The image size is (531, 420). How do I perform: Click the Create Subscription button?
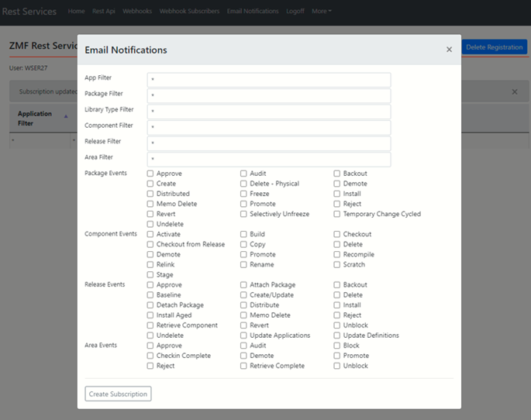tap(118, 394)
